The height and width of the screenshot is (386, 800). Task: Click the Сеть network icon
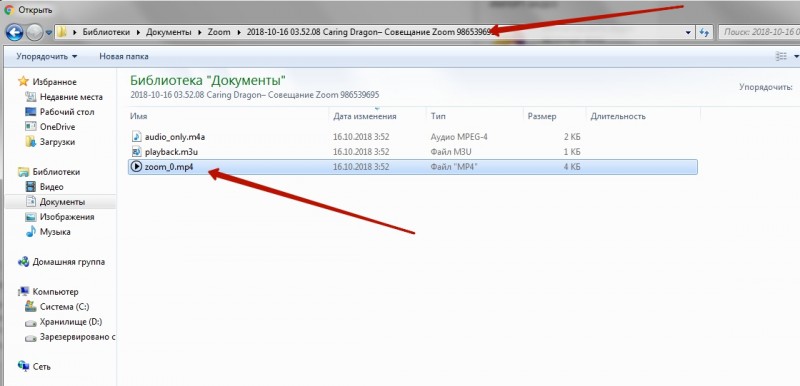pos(23,366)
